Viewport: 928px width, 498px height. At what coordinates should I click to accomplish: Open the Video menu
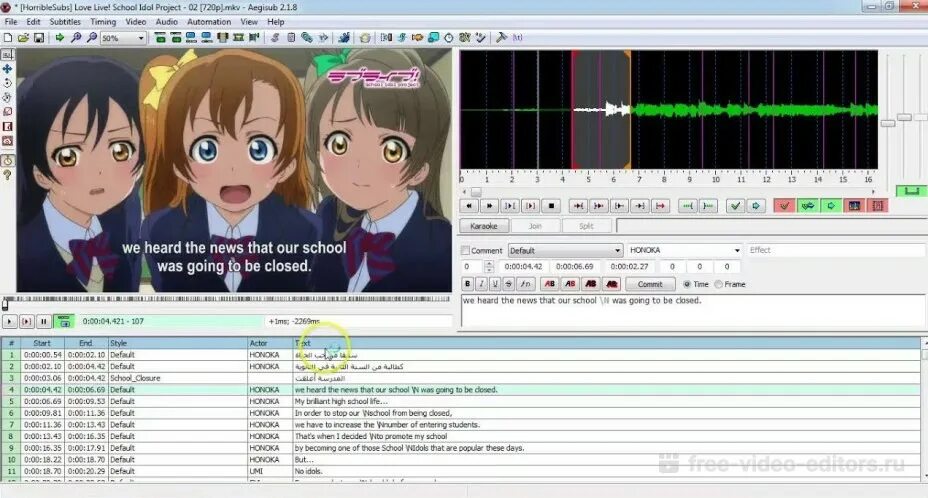(136, 22)
